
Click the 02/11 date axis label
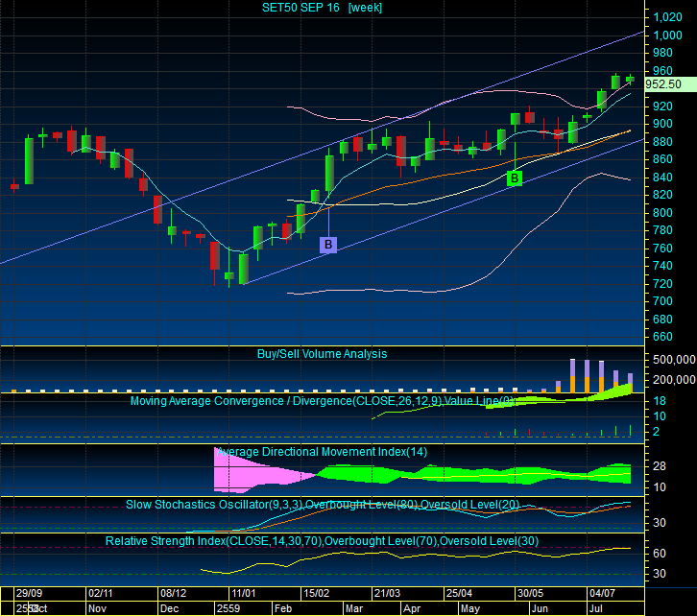[101, 593]
